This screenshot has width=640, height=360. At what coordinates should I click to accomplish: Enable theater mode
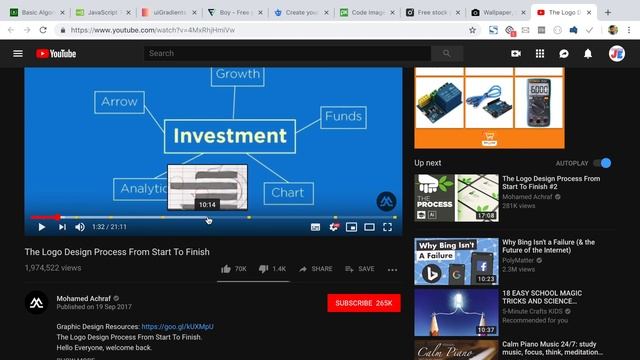tap(369, 227)
